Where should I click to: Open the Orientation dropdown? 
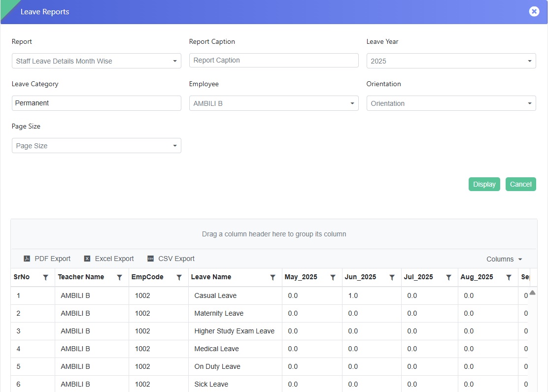(451, 103)
